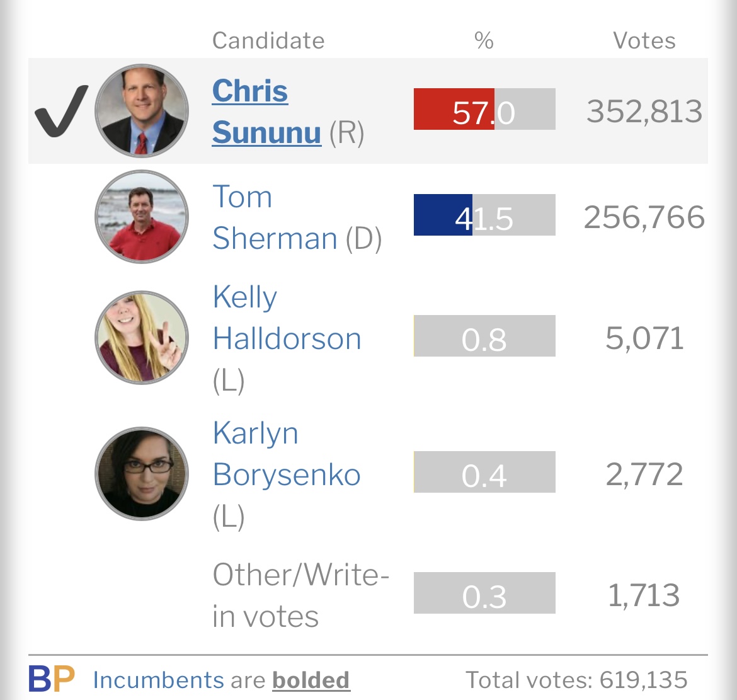Select Kelly Halldorson's portrait photo
The width and height of the screenshot is (737, 700).
coord(142,338)
